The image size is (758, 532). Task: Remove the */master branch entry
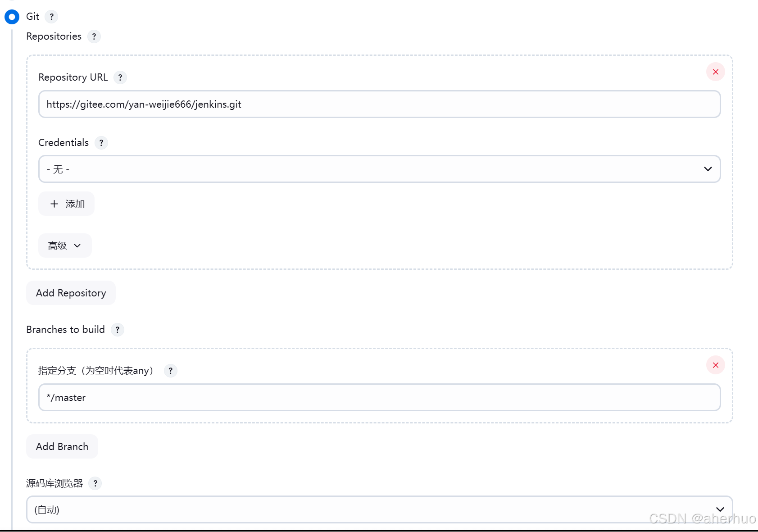pos(715,365)
